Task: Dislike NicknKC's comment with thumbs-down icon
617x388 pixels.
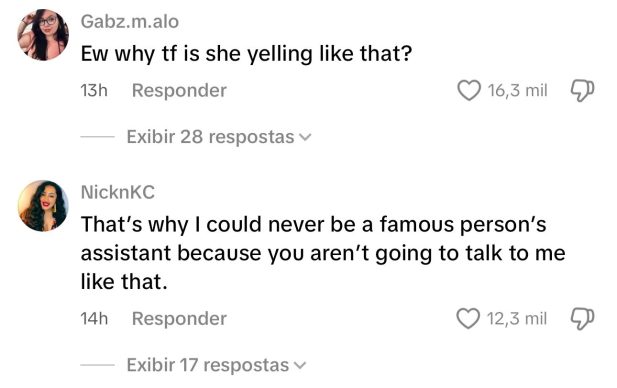Action: (582, 318)
